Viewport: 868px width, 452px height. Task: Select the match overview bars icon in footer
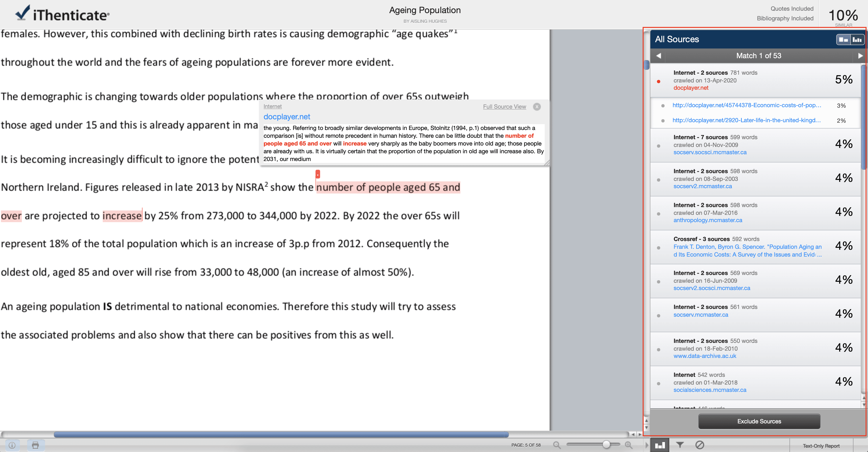[x=659, y=445]
